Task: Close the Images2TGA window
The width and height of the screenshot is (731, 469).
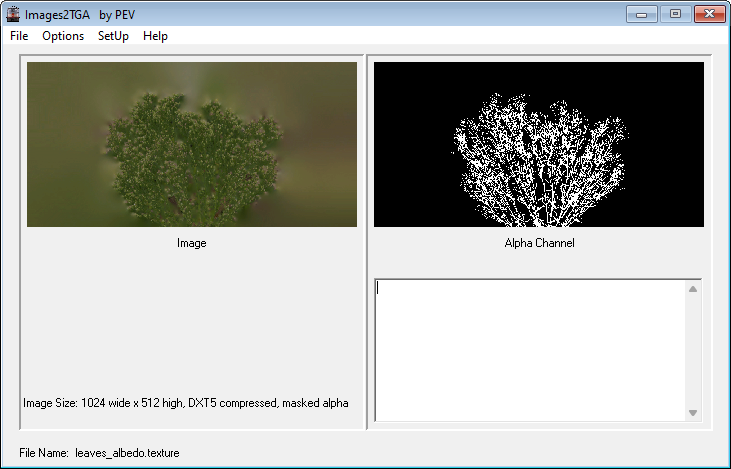Action: 710,14
